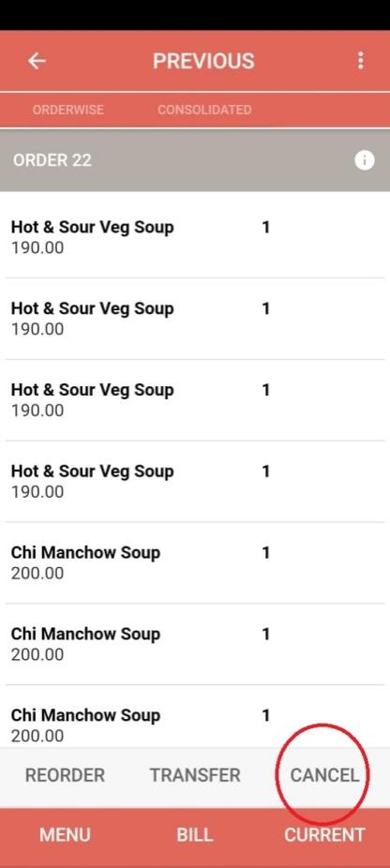The width and height of the screenshot is (390, 868).
Task: Select the first Chi Manchow Soup item
Action: point(195,563)
